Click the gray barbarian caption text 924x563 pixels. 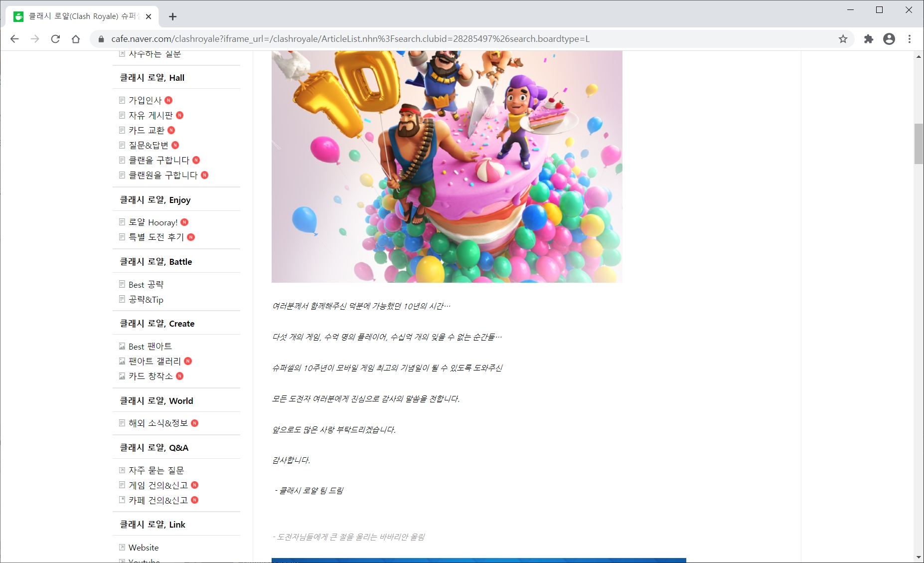click(x=348, y=537)
